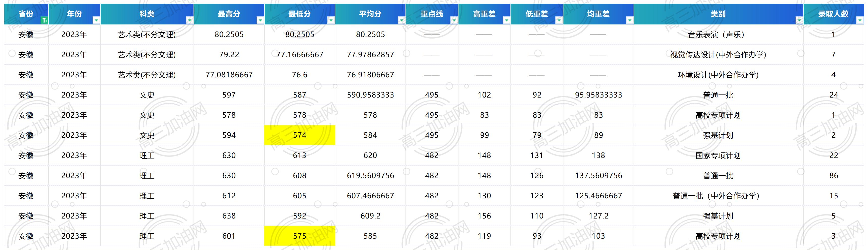Screen dimensions: 868x250
Task: Click cell 156 in 高重差 column
Action: (x=484, y=216)
